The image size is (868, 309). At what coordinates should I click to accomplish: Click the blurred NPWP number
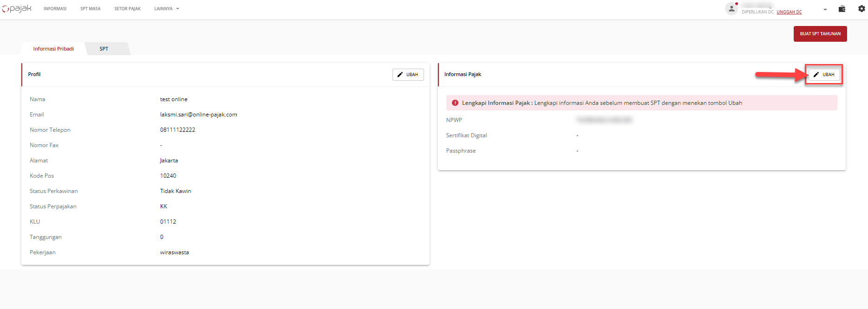[604, 120]
